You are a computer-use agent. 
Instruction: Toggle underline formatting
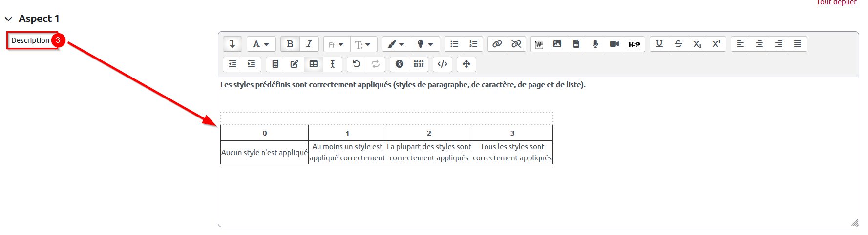[x=659, y=44]
